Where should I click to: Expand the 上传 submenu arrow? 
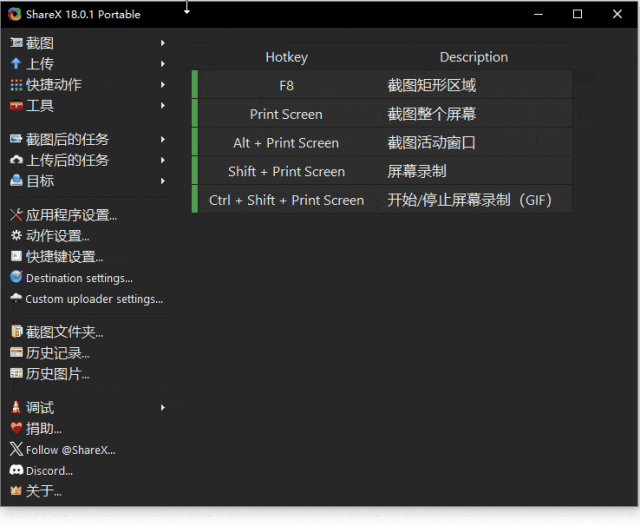(162, 64)
